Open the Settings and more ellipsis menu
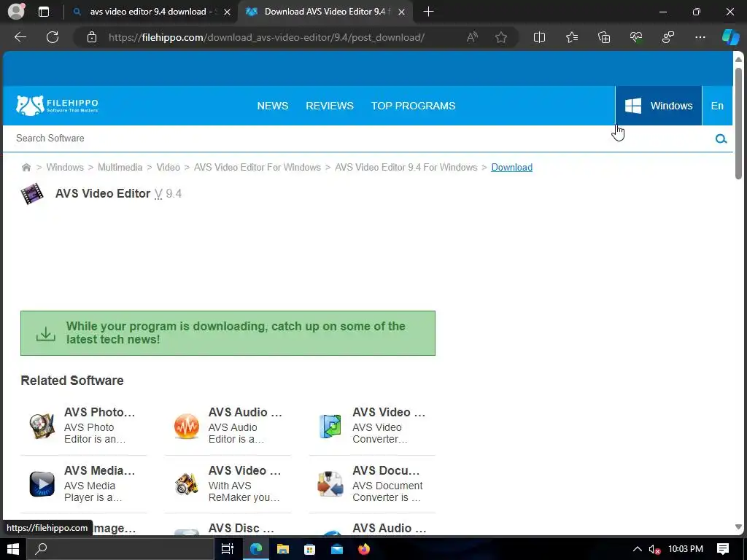 (x=700, y=37)
